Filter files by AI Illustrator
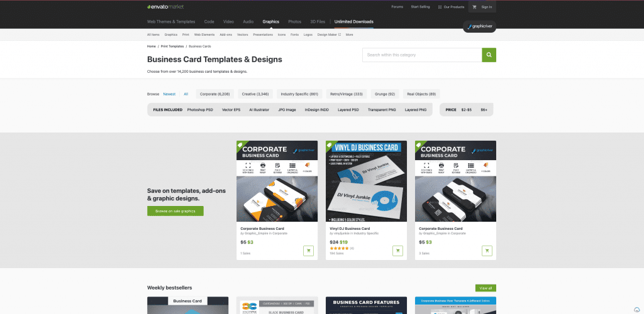This screenshot has height=314, width=644. click(259, 110)
